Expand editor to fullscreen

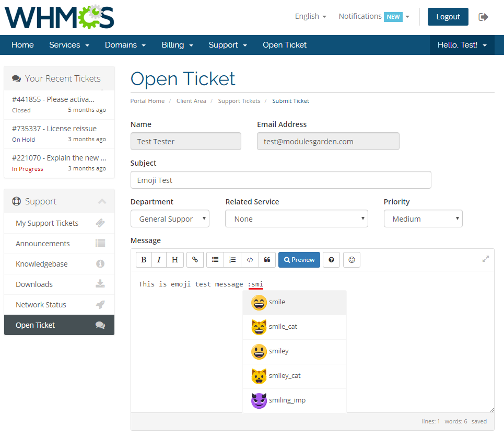coord(486,259)
